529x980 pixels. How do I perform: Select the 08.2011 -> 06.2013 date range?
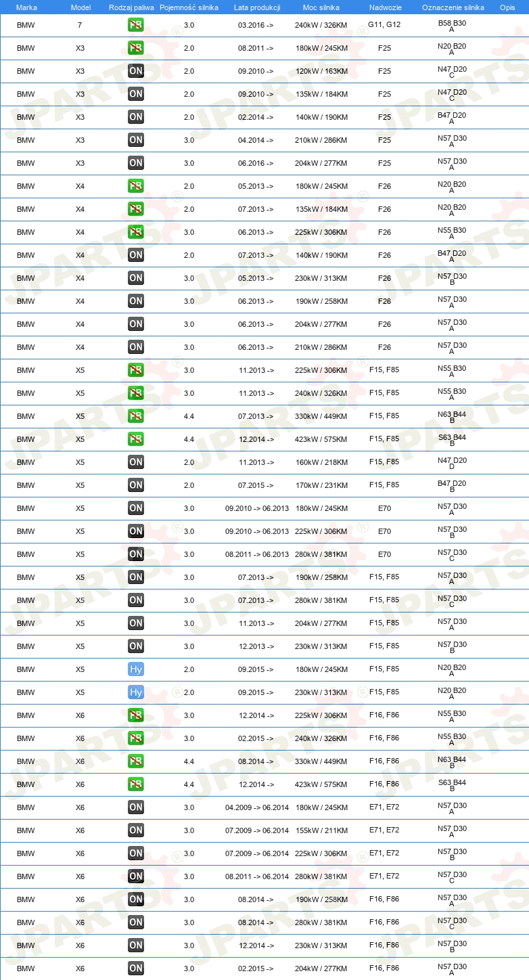coord(257,554)
